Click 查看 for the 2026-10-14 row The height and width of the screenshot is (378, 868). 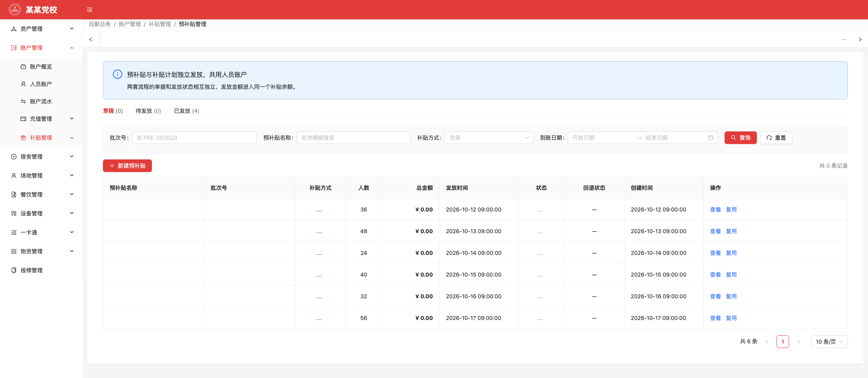point(715,253)
